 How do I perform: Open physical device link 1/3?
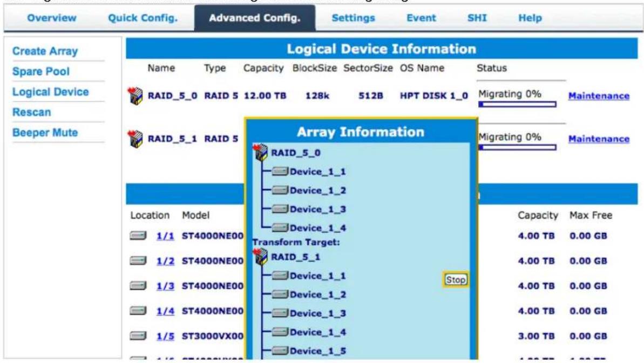coord(165,286)
